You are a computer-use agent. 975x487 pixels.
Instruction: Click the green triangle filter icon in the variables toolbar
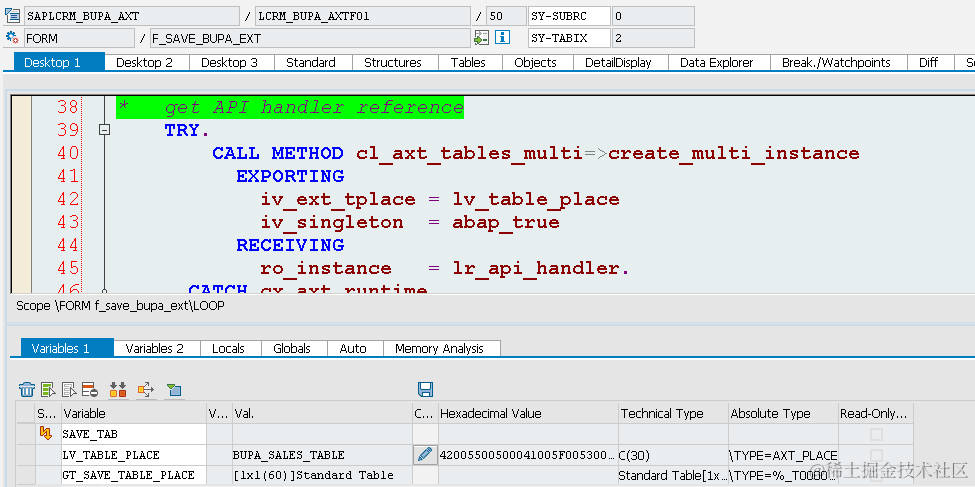click(174, 390)
